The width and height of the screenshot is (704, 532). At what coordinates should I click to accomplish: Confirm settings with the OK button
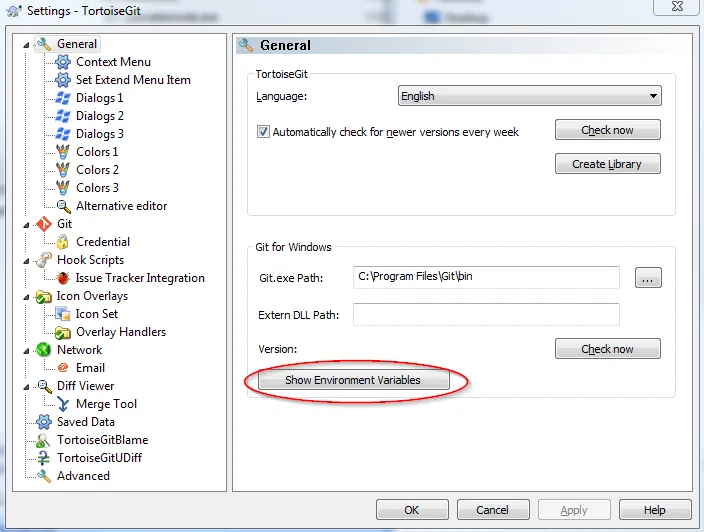412,510
